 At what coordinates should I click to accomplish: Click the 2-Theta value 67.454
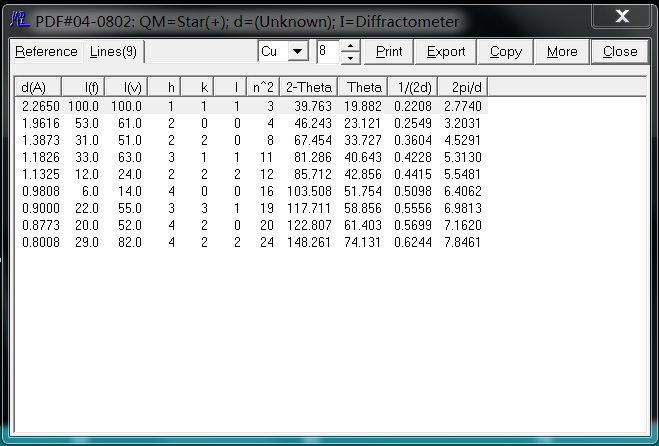click(313, 140)
